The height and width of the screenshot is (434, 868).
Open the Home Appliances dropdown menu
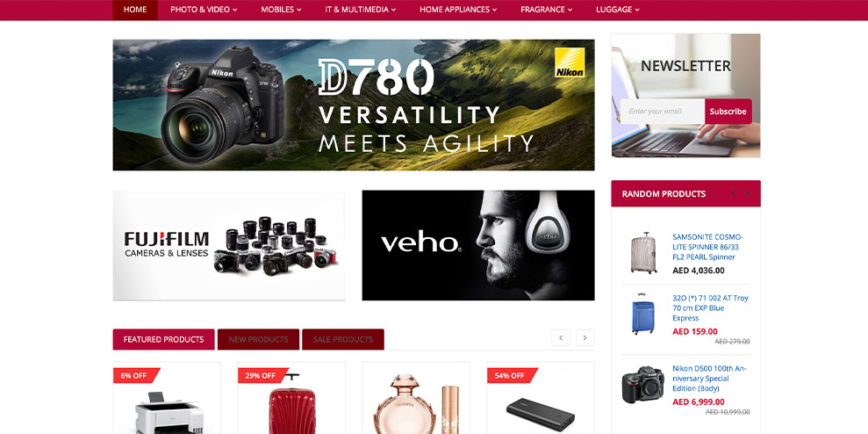click(458, 10)
